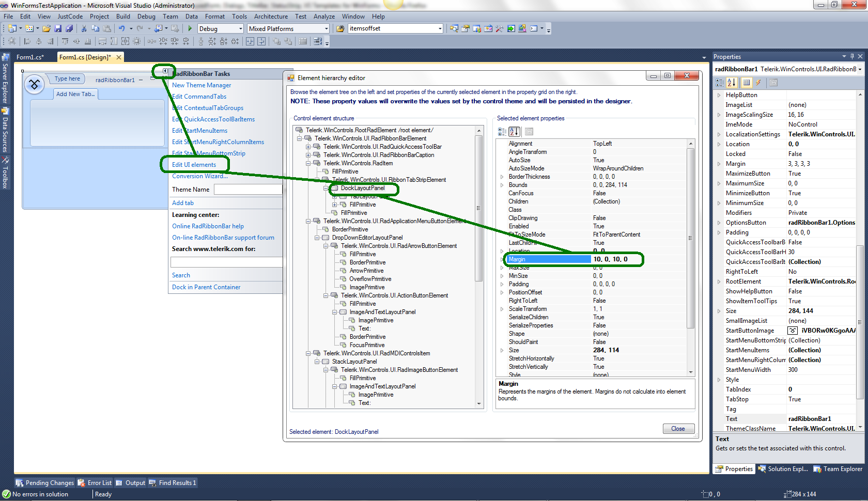Open the Mixed Platforms dropdown
This screenshot has width=868, height=501.
[327, 28]
